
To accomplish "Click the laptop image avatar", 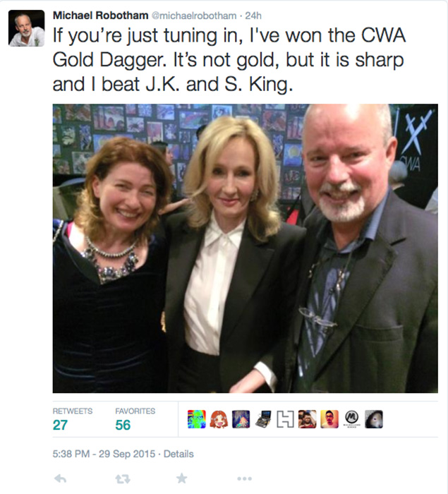I will (263, 419).
